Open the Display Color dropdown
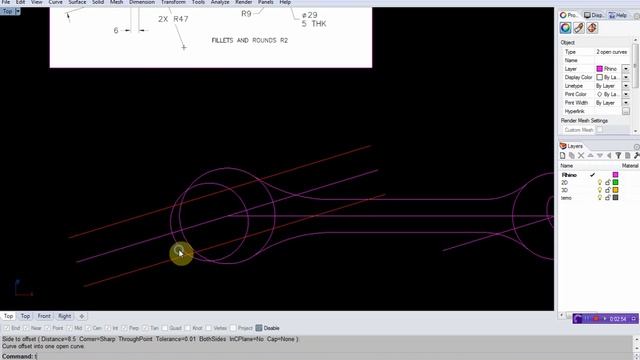The image size is (640, 360). (x=626, y=77)
